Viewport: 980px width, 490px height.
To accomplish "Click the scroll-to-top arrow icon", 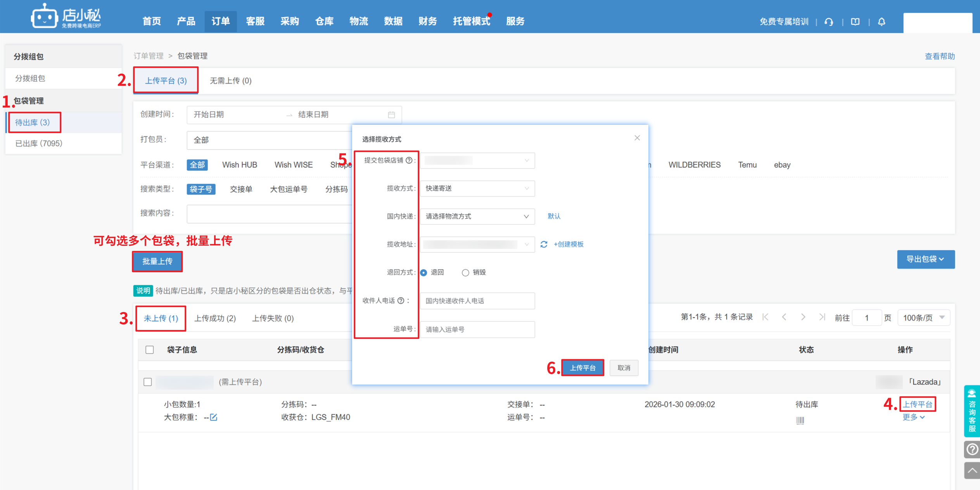I will tap(972, 471).
